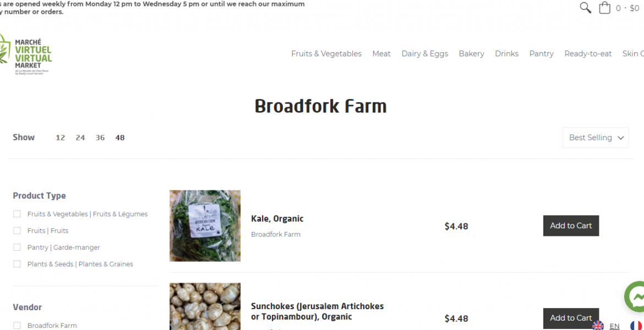Click the sunchokes product thumbnail
The image size is (644, 330).
[205, 306]
